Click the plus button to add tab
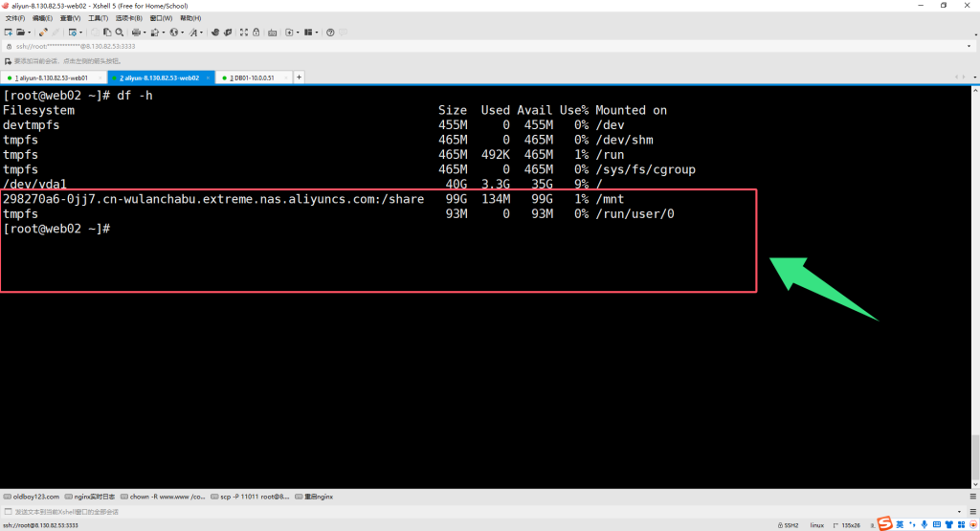Screen dimensions: 980x531 [x=300, y=77]
